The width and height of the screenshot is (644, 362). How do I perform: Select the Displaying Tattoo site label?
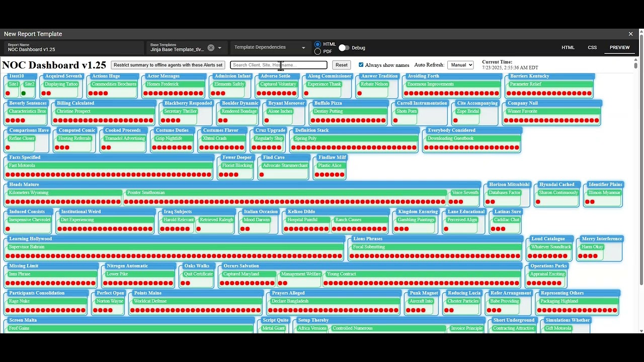click(61, 84)
